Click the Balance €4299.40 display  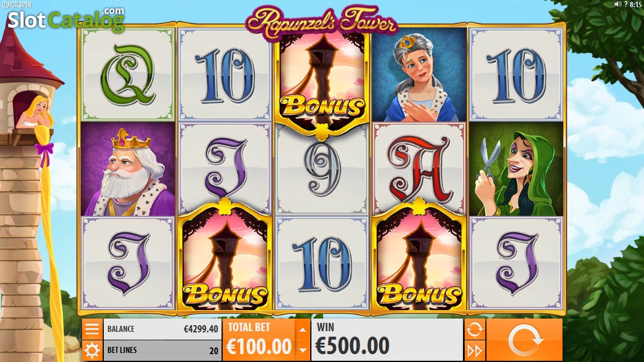pos(162,329)
